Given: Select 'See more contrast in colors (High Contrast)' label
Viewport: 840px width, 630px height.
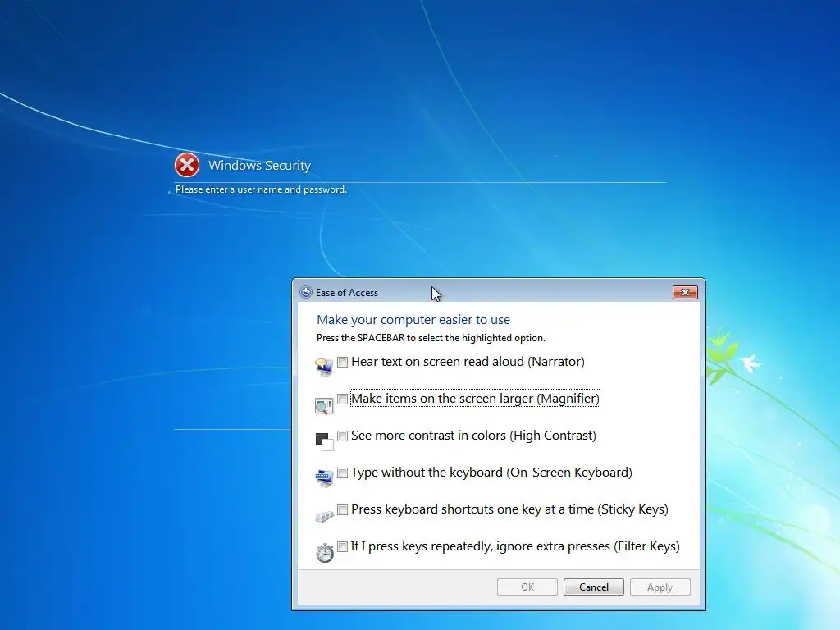Looking at the screenshot, I should [x=473, y=436].
